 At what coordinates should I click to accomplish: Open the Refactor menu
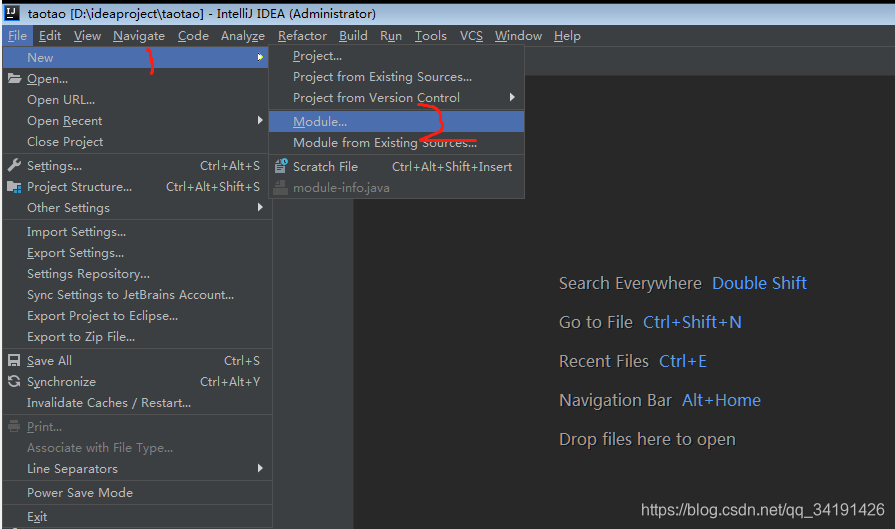(x=302, y=35)
